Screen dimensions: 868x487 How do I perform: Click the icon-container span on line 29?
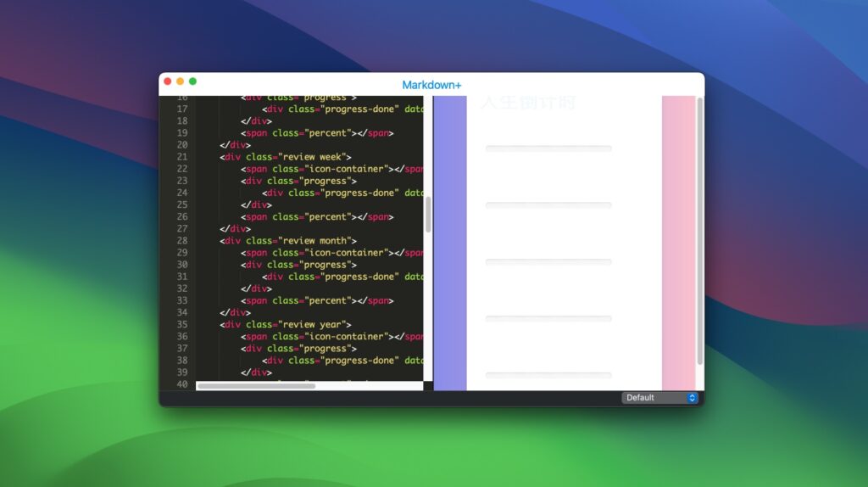[332, 253]
